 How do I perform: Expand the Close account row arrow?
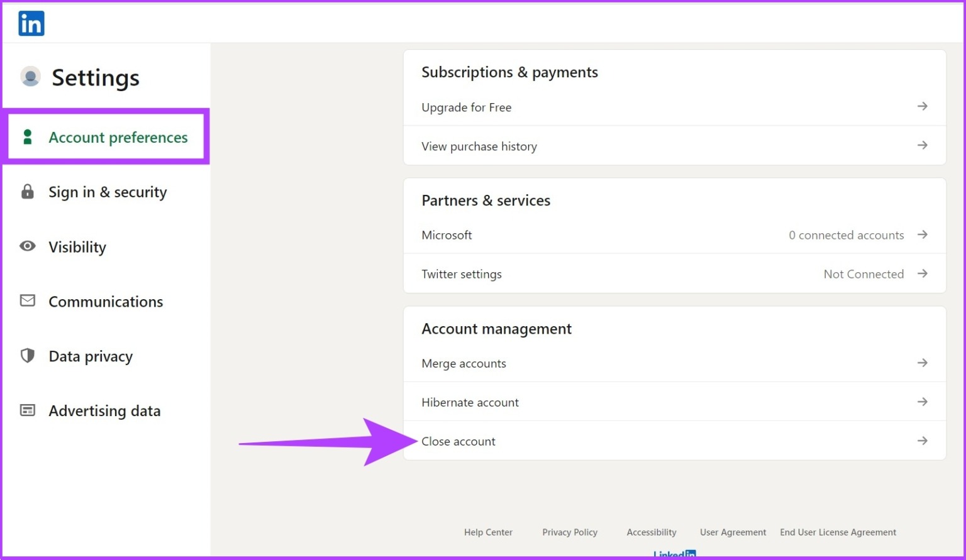(x=922, y=441)
